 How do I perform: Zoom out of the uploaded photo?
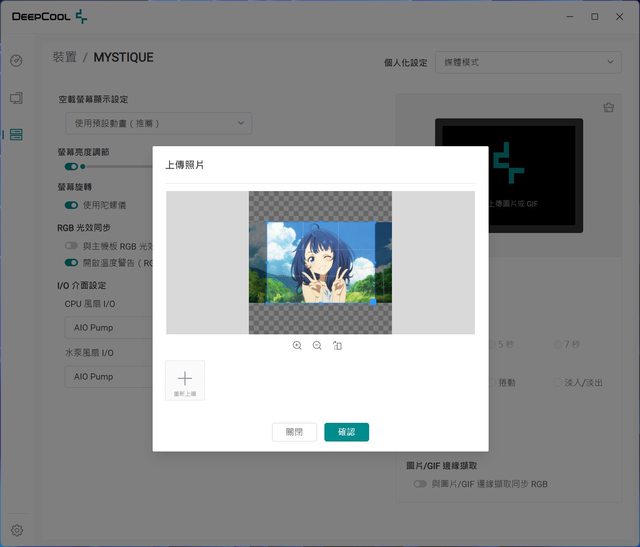tap(317, 345)
